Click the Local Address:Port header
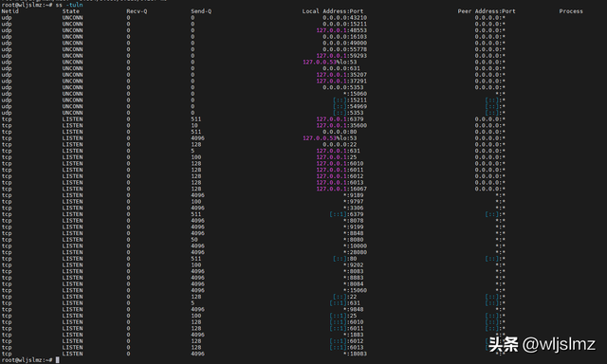 pyautogui.click(x=333, y=11)
